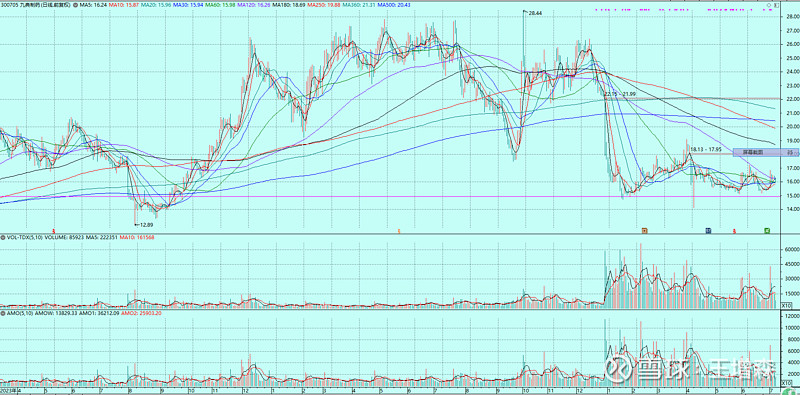Select the MA5: 16.24 label

94,5
